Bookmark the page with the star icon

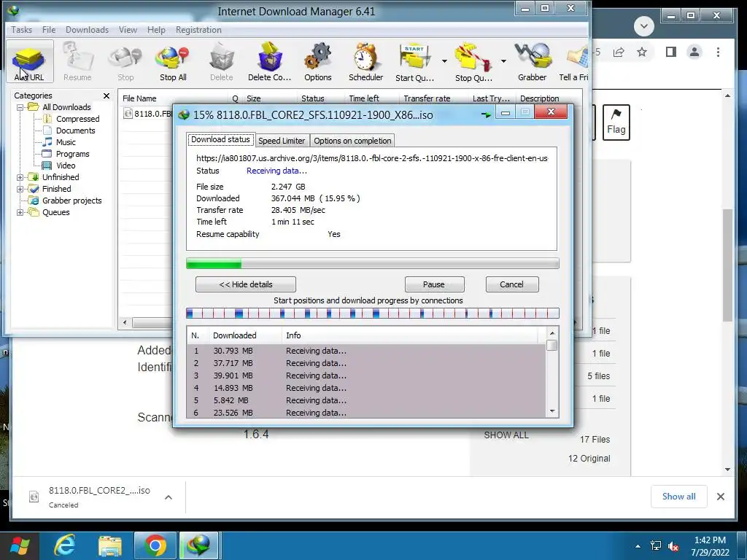642,52
